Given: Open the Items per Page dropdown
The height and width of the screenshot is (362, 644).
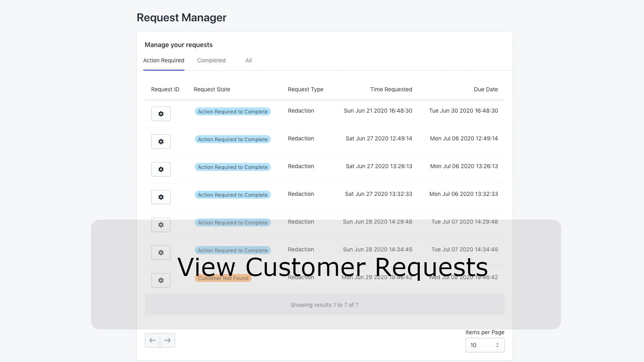Looking at the screenshot, I should [x=485, y=345].
